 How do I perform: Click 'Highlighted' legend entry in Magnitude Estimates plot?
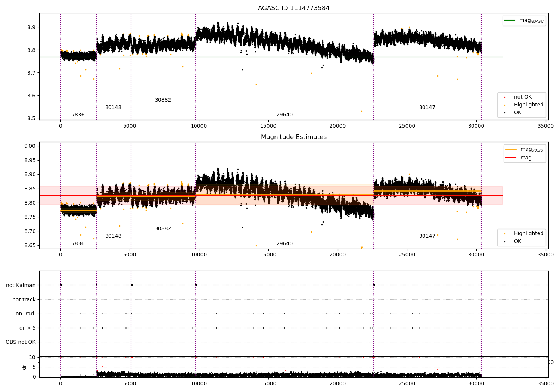[524, 234]
